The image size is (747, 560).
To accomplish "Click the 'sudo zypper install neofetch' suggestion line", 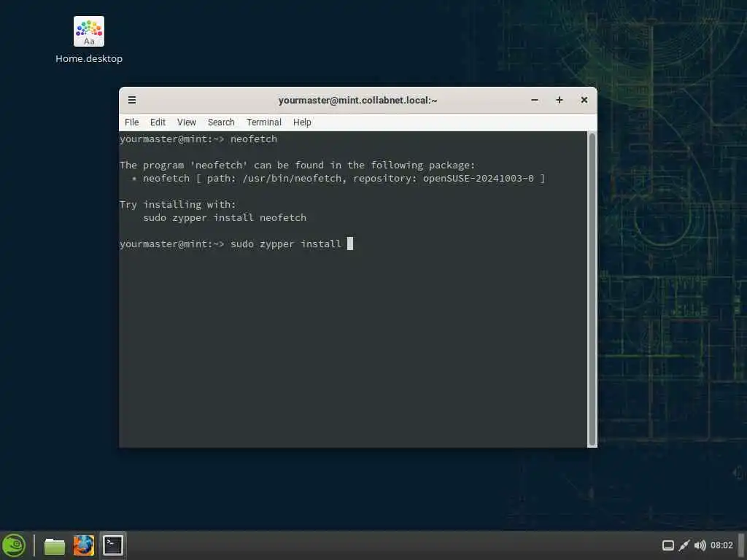I will 225,217.
